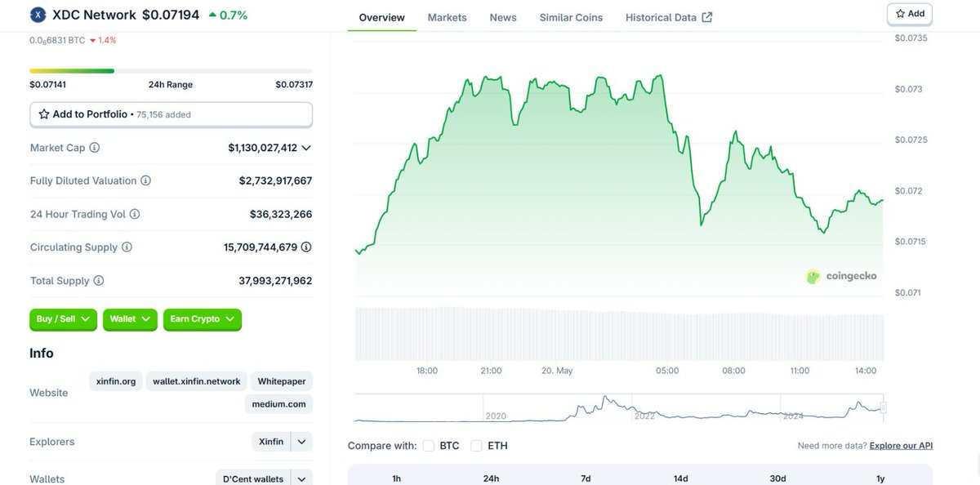Open the Historical Data tab
Viewport: 980px width, 485px height.
pos(669,17)
